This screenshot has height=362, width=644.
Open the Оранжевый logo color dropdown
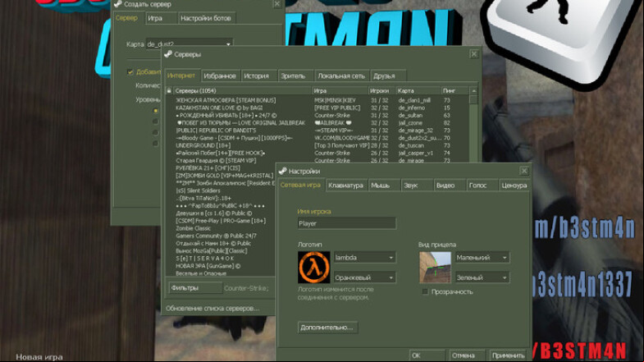(364, 277)
